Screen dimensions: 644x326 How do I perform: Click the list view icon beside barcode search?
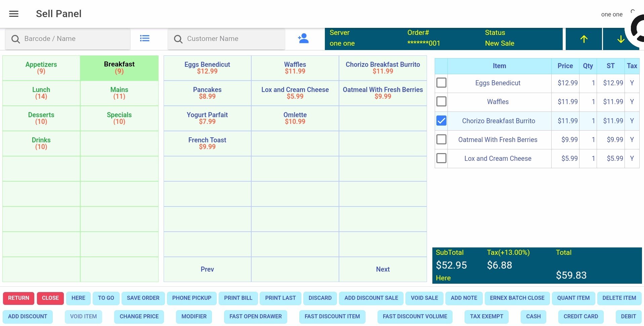(x=144, y=39)
